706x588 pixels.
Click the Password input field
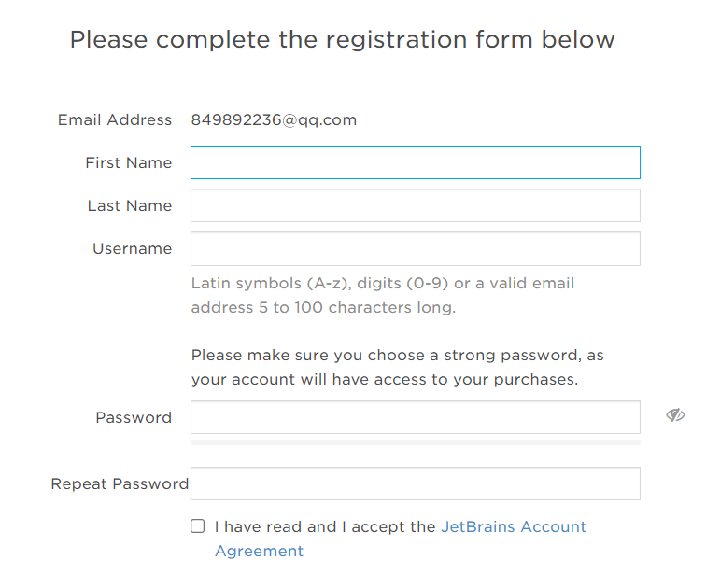coord(415,417)
